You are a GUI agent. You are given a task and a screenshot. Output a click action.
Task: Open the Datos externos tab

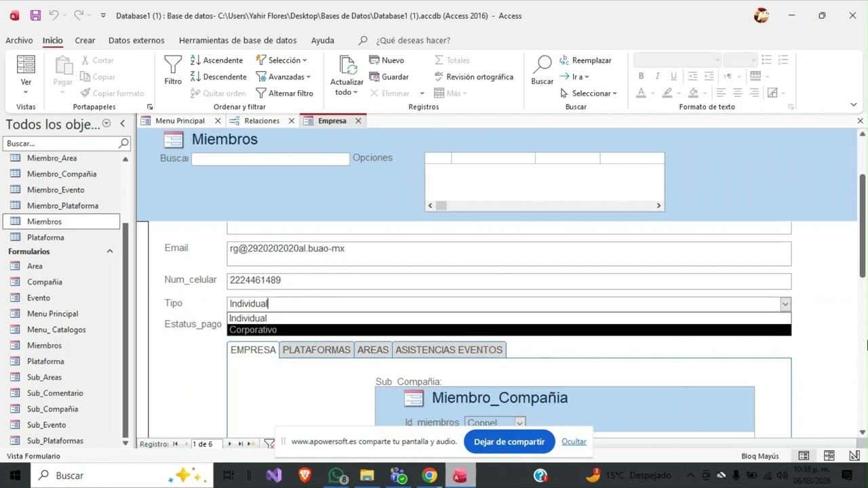tap(136, 41)
